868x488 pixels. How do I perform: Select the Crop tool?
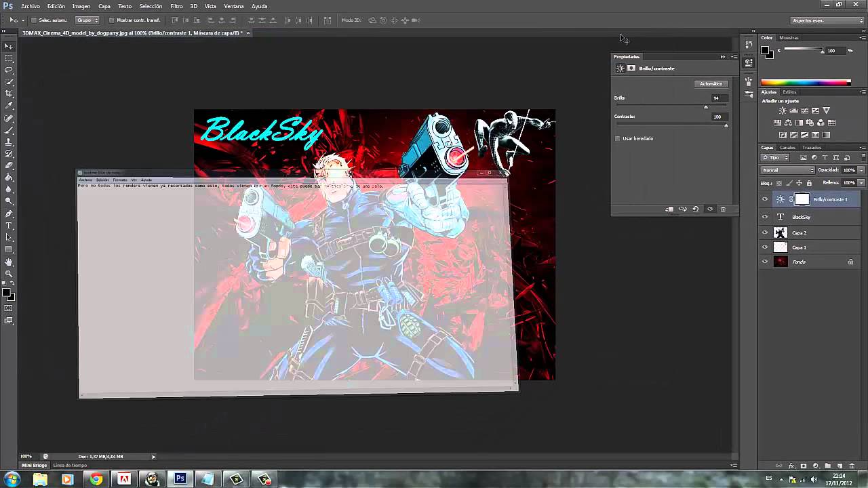(x=9, y=94)
